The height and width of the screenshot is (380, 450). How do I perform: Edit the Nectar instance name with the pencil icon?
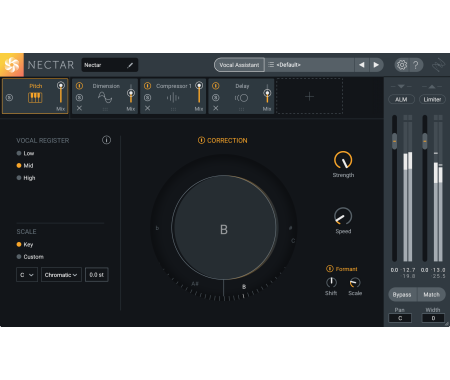130,65
